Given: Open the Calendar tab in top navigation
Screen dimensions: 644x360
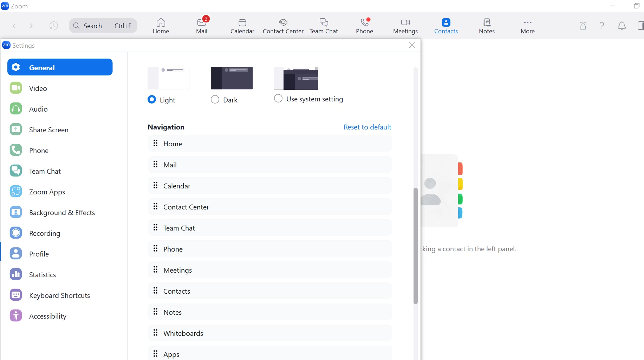Looking at the screenshot, I should click(x=242, y=26).
